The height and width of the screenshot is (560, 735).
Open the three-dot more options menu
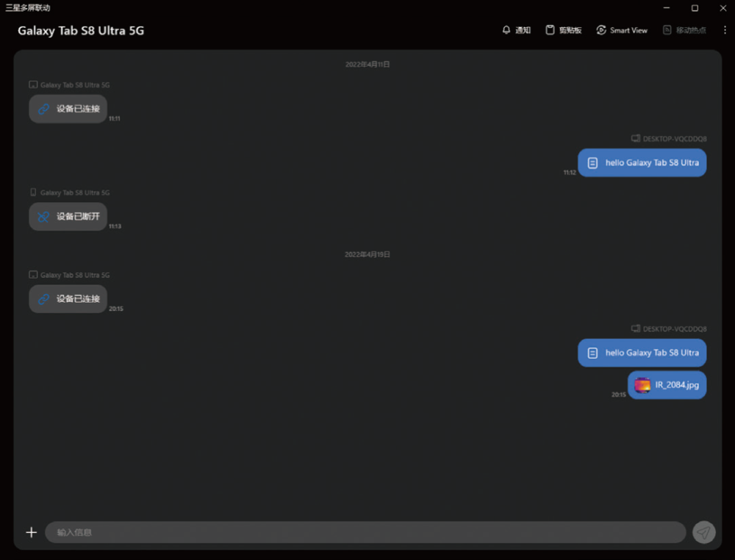[x=725, y=30]
